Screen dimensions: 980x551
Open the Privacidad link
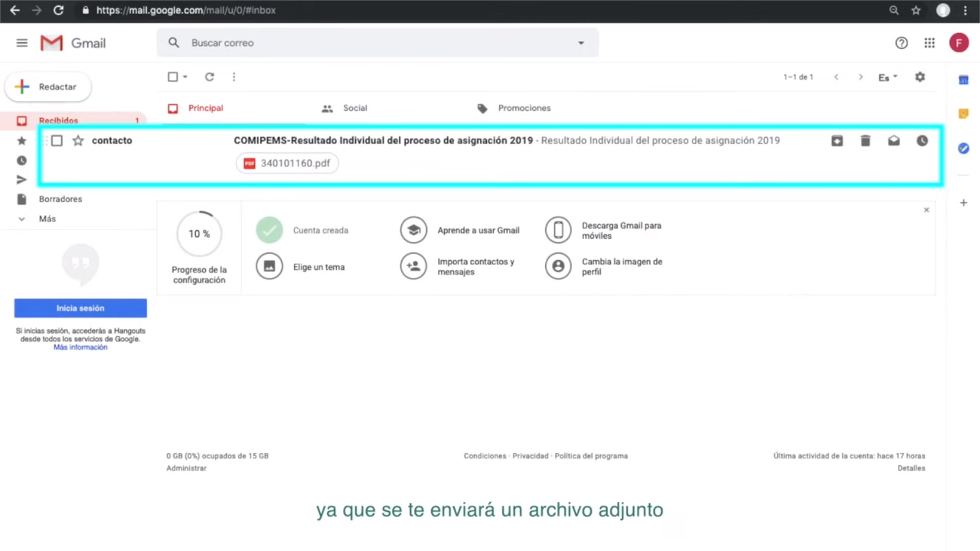click(x=530, y=456)
